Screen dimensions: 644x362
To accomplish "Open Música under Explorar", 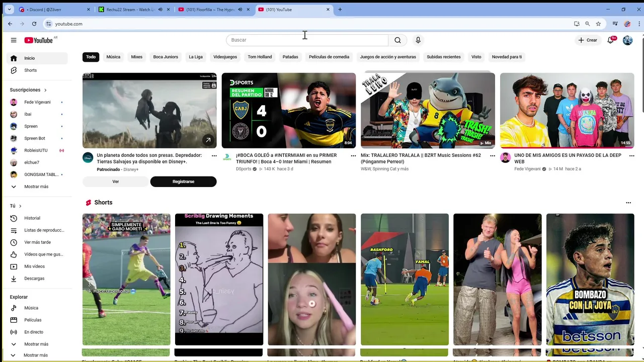I will (x=37, y=308).
